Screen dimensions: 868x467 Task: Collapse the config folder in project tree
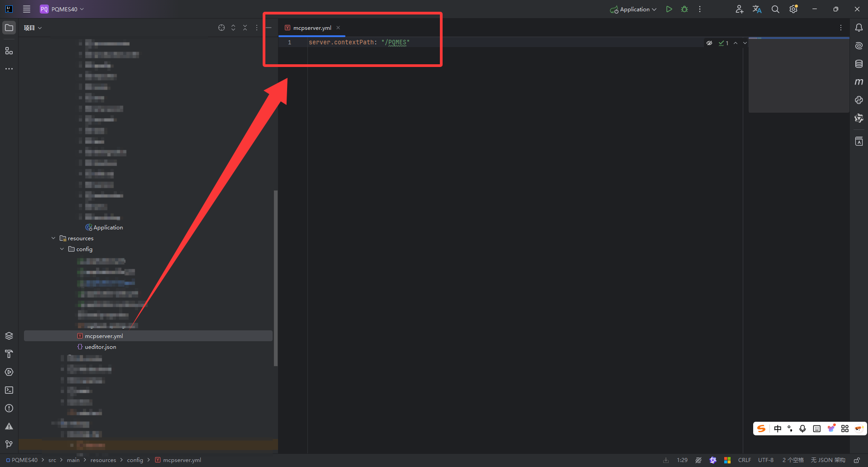62,249
